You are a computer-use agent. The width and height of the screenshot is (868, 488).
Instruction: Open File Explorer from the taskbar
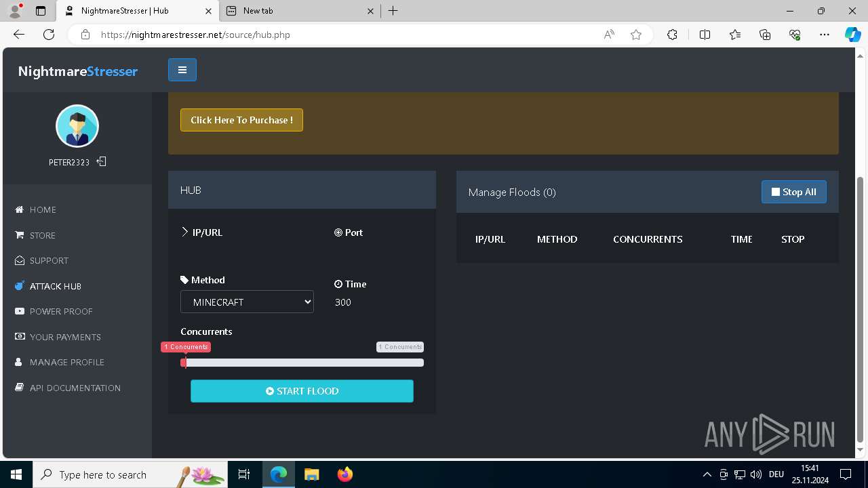pos(311,474)
